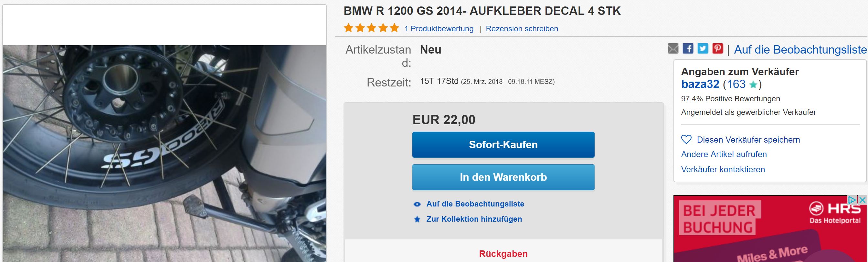Share listing on Twitter
Image resolution: width=868 pixels, height=262 pixels.
pyautogui.click(x=703, y=49)
